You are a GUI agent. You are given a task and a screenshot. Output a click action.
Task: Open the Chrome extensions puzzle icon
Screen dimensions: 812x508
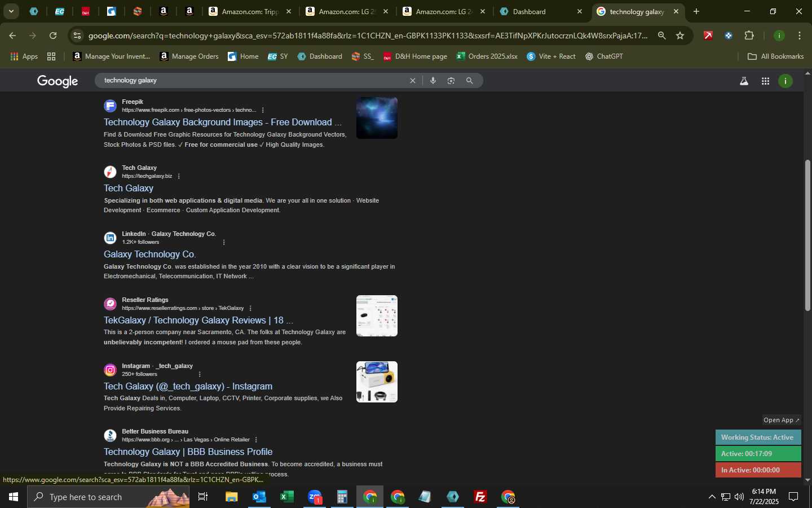pyautogui.click(x=749, y=36)
